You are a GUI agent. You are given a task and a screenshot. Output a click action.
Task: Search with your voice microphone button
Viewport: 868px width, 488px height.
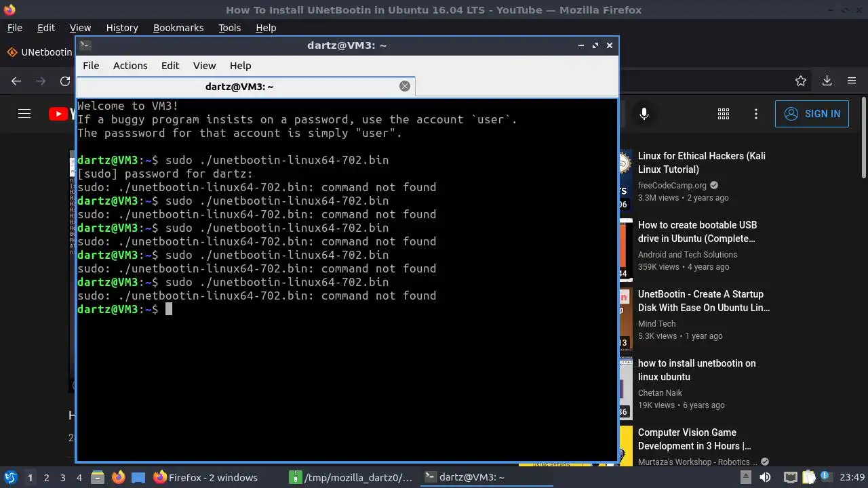pos(644,114)
